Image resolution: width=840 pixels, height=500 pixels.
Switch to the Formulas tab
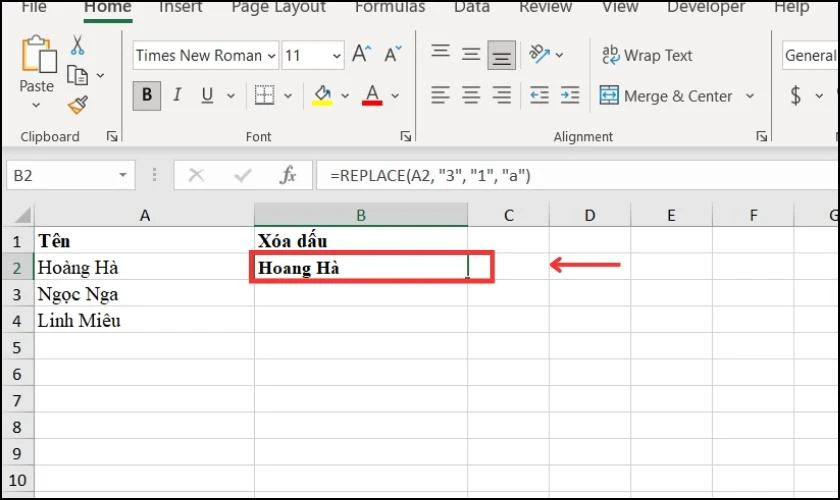[390, 8]
